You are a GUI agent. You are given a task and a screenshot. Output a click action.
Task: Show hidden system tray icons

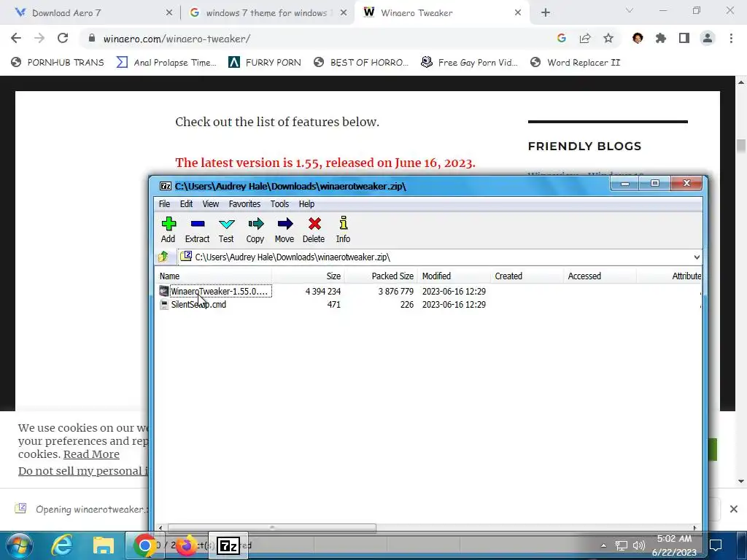pos(603,545)
